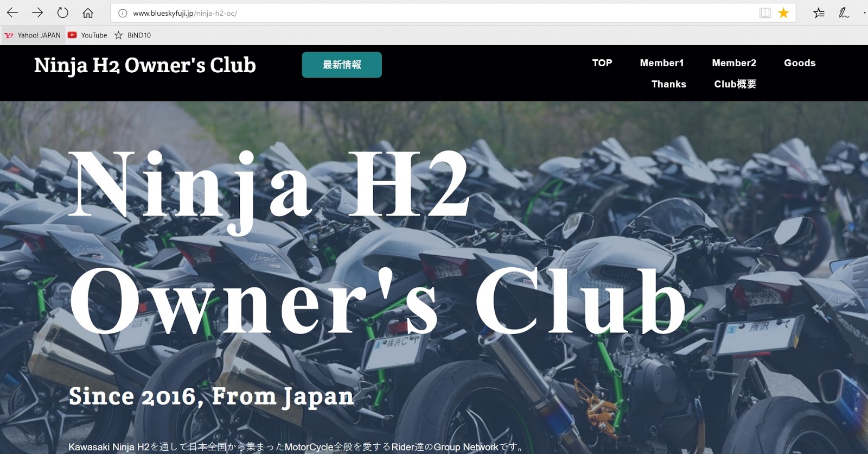Open reading view book icon
This screenshot has height=454, width=868.
click(x=765, y=13)
